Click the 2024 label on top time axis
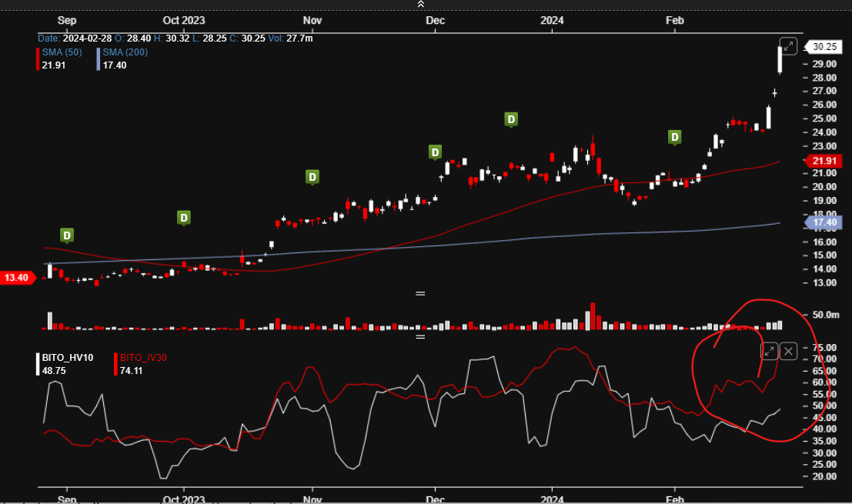Image resolution: width=852 pixels, height=504 pixels. coord(552,20)
